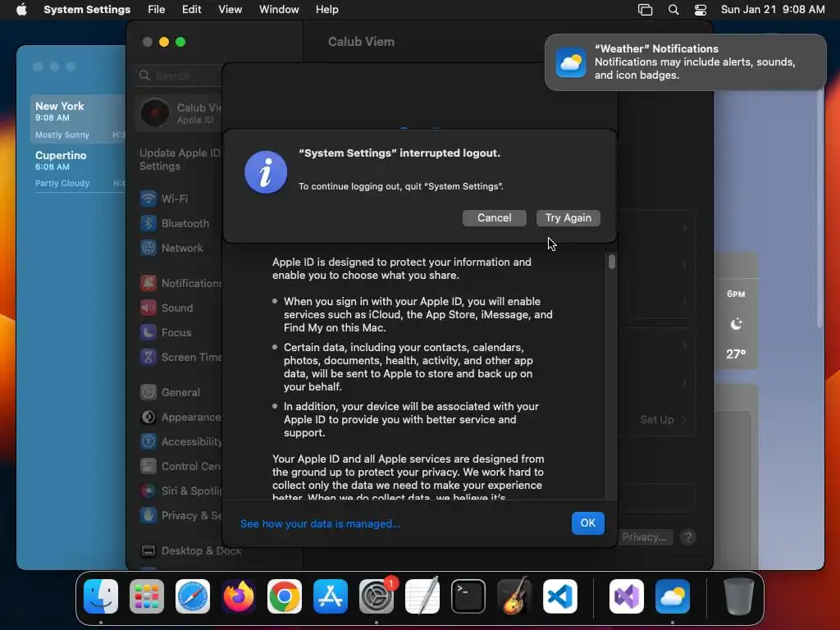Viewport: 840px width, 630px height.
Task: Select the Apple ID account row in sidebar
Action: tap(178, 113)
